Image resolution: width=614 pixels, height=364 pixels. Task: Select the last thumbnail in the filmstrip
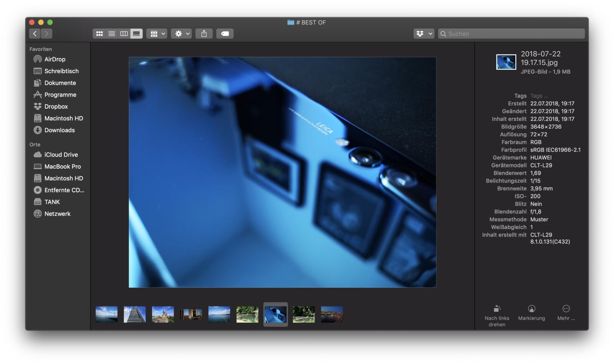click(x=332, y=314)
